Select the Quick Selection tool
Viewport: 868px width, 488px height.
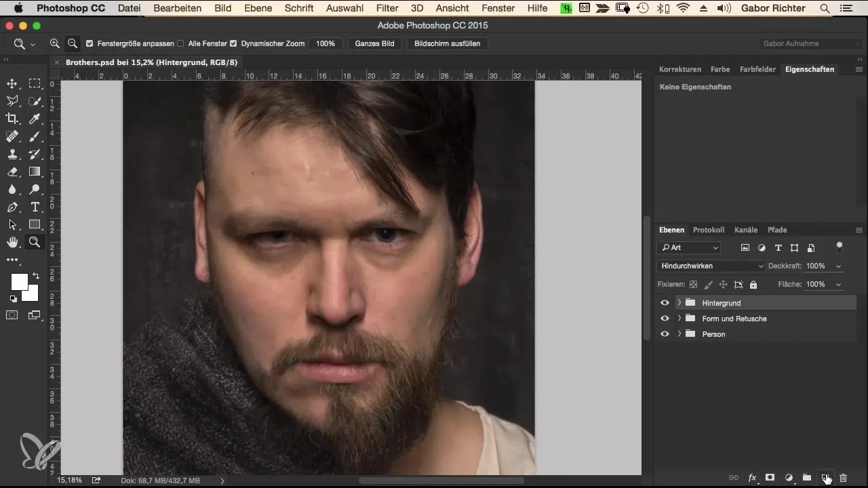point(35,101)
